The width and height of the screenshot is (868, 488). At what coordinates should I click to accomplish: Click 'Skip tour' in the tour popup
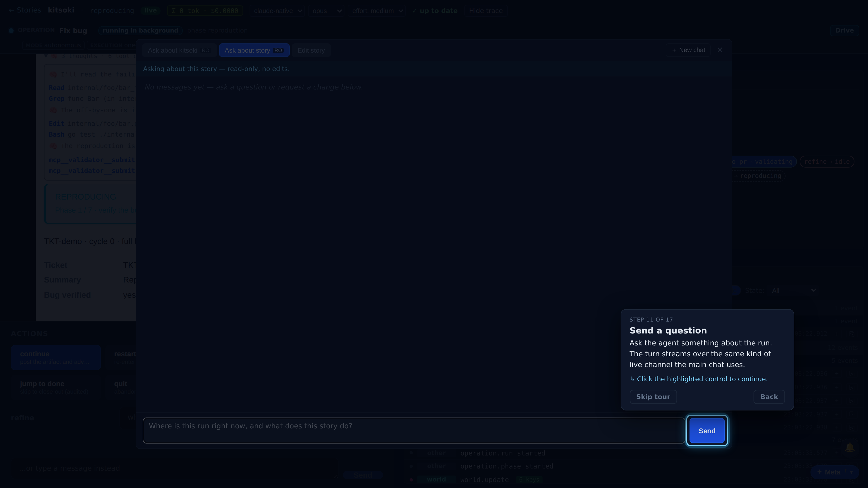[x=653, y=397]
